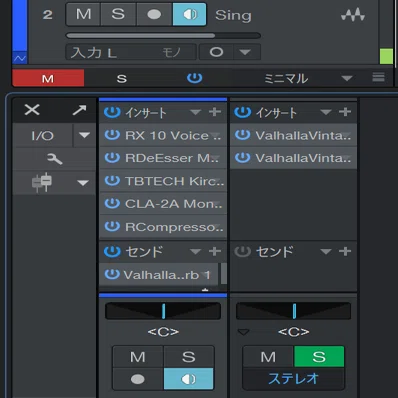Toggle Valhalla..rb 1 send power

[112, 274]
